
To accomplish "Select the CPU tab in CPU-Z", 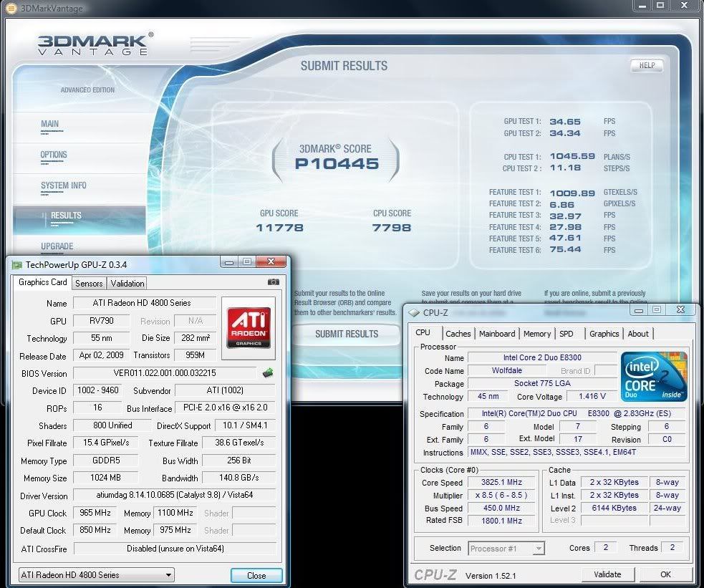I will (423, 332).
